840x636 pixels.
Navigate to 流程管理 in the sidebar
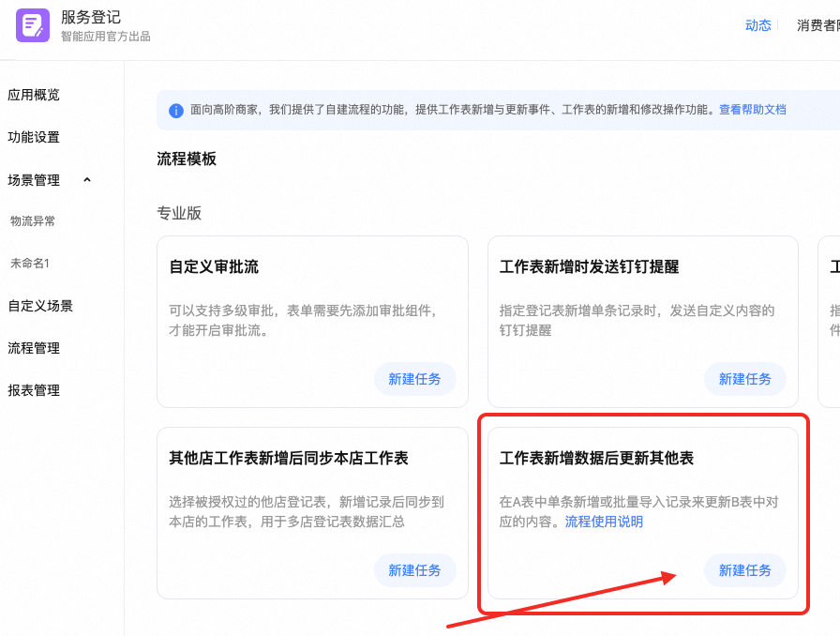pos(34,348)
